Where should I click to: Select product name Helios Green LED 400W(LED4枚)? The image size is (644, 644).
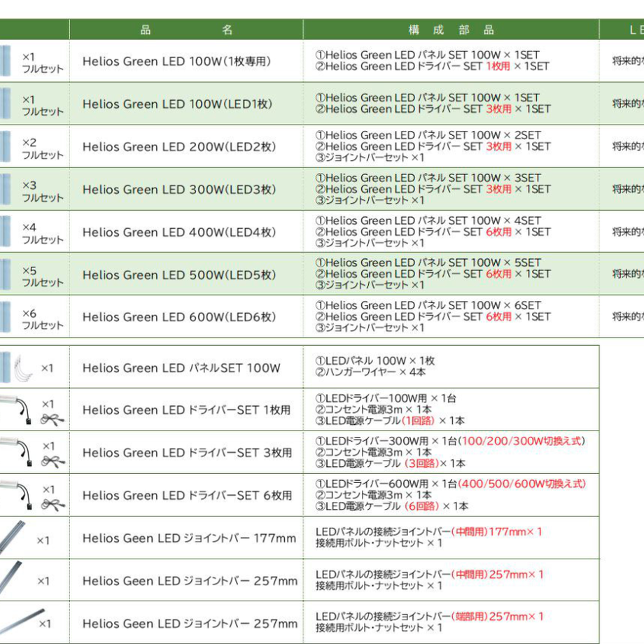click(x=179, y=232)
